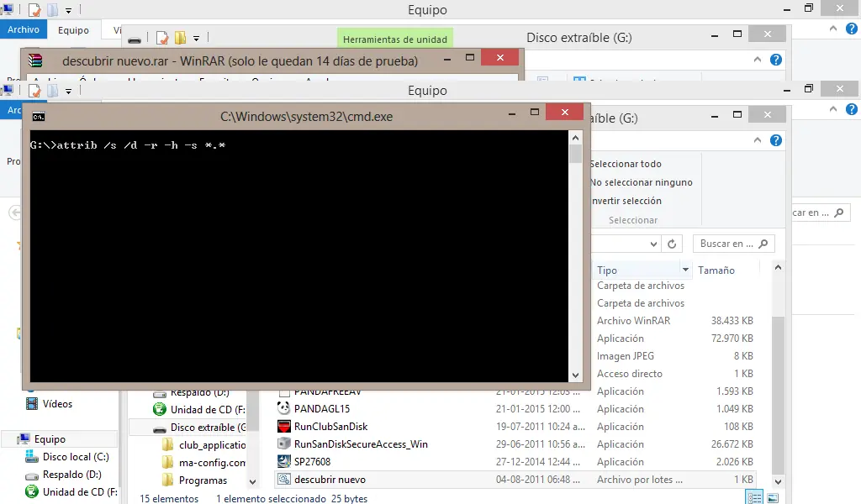Switch to details view icon
Screen dimensions: 861x504
[x=754, y=497]
